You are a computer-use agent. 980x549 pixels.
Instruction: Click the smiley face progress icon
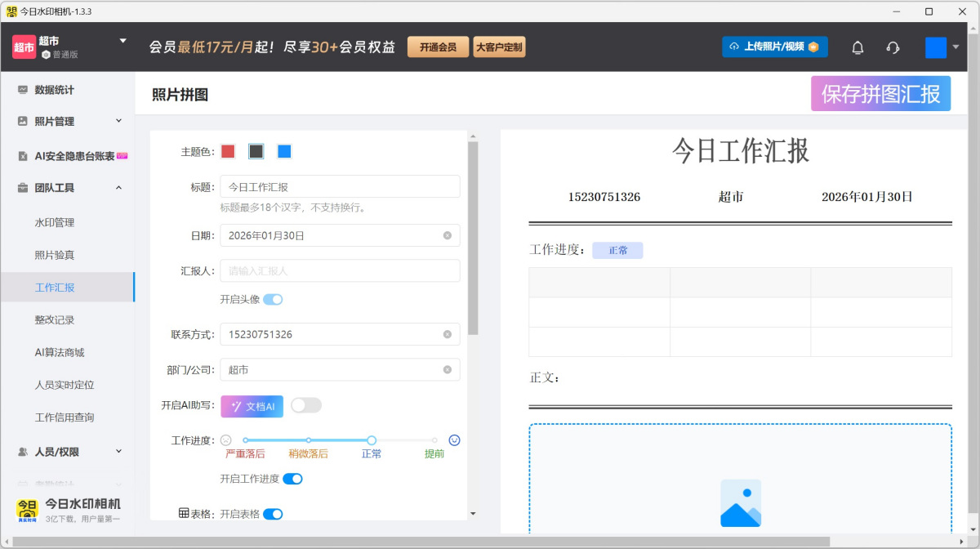(455, 440)
